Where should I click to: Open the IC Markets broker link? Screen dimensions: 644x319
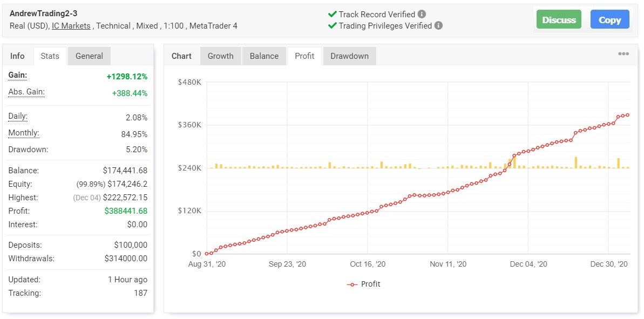(71, 26)
